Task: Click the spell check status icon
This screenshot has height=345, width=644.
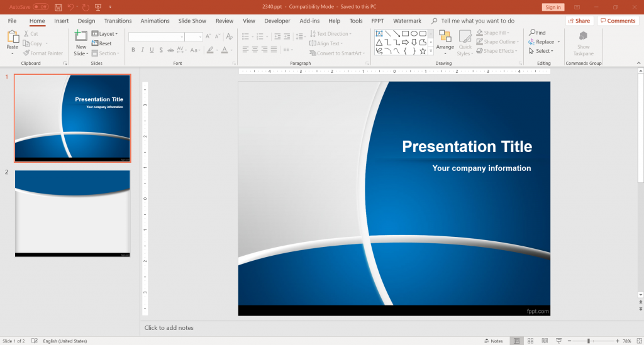Action: (x=35, y=341)
